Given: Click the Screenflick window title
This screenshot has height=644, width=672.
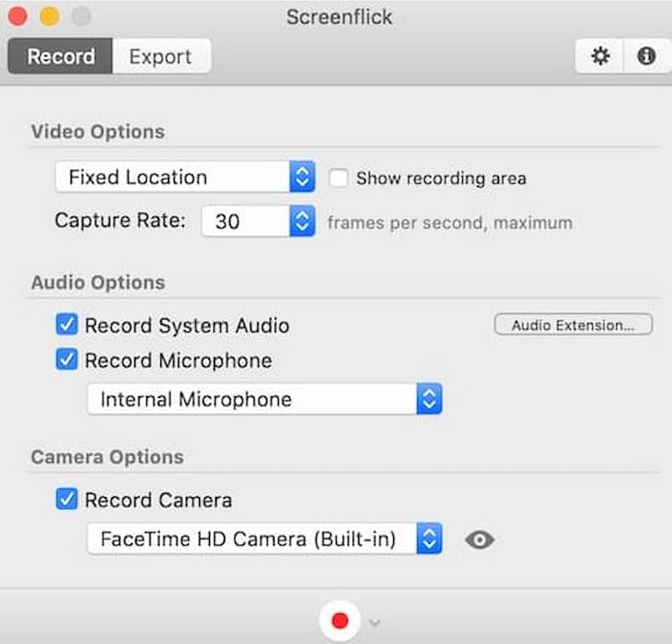Looking at the screenshot, I should (339, 17).
